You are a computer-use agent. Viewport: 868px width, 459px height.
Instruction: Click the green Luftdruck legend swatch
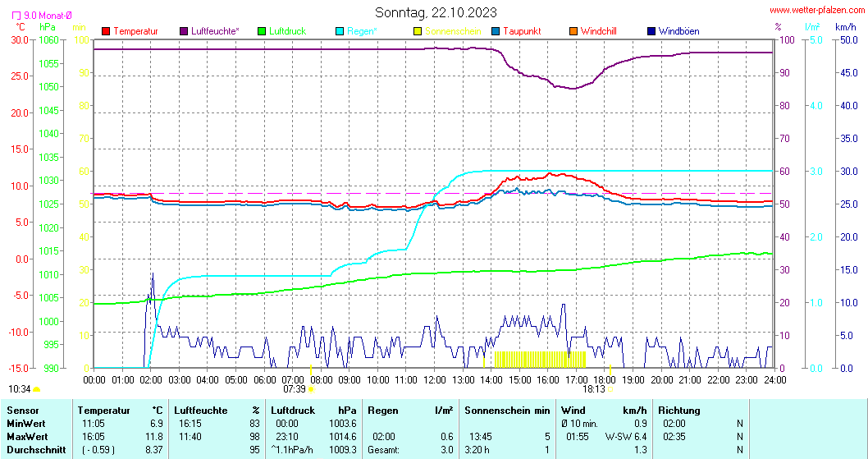click(262, 31)
